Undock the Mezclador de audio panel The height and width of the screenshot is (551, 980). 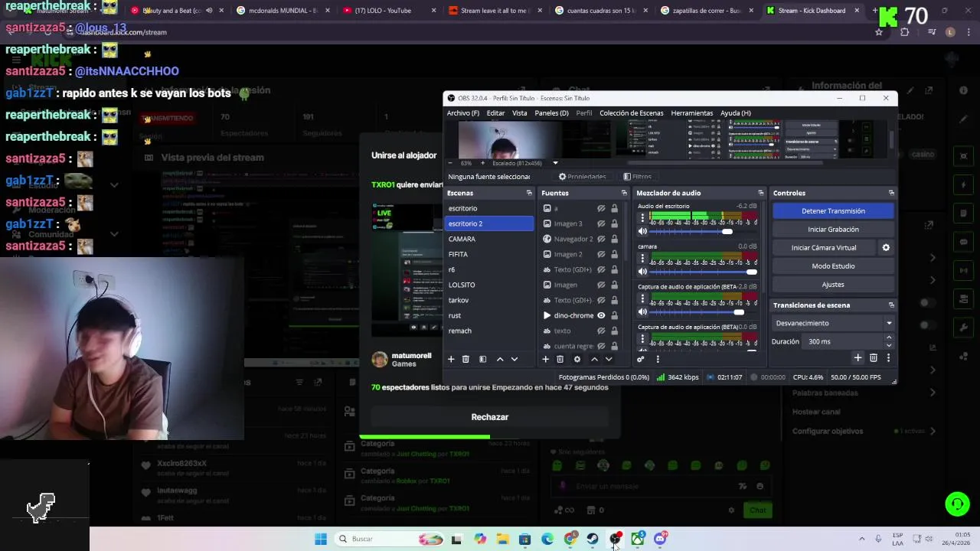coord(760,193)
